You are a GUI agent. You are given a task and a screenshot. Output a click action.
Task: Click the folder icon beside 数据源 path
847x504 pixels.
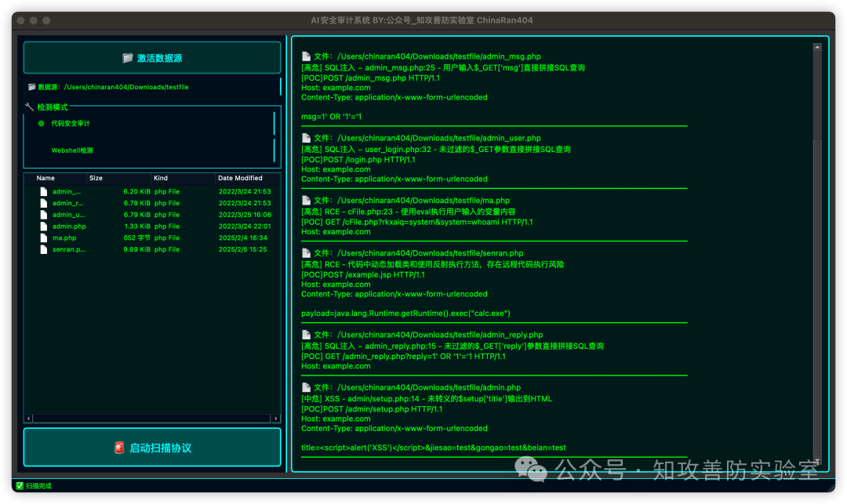pyautogui.click(x=32, y=87)
